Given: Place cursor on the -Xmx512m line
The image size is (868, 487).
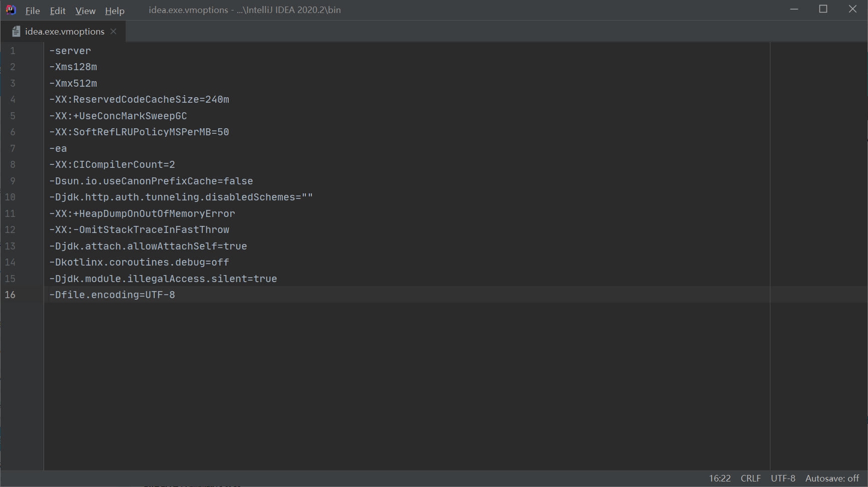Looking at the screenshot, I should (73, 83).
